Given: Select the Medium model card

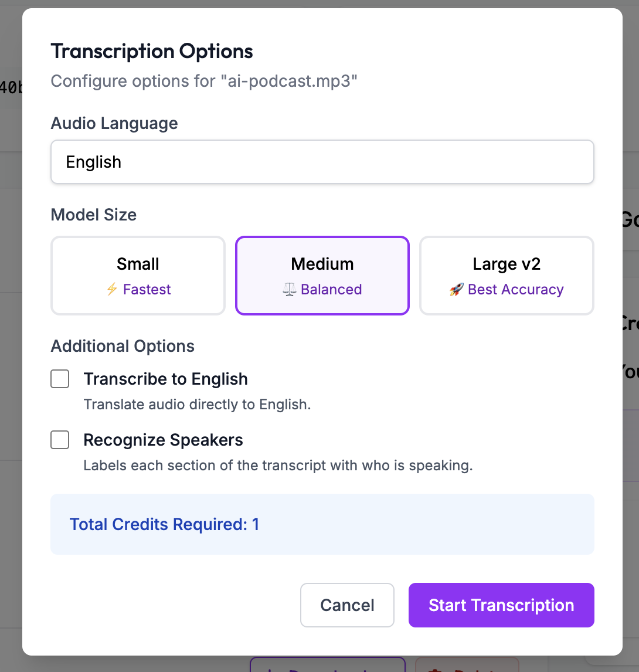Looking at the screenshot, I should [322, 276].
